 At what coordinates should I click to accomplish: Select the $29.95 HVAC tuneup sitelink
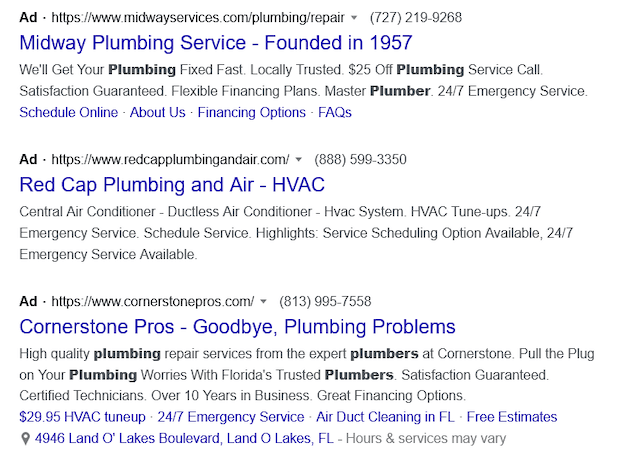coord(82,416)
